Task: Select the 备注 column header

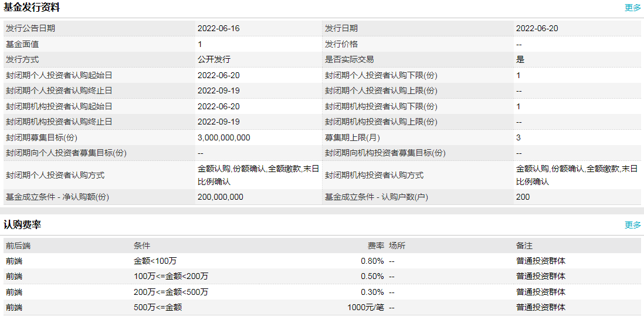Action: coord(524,246)
